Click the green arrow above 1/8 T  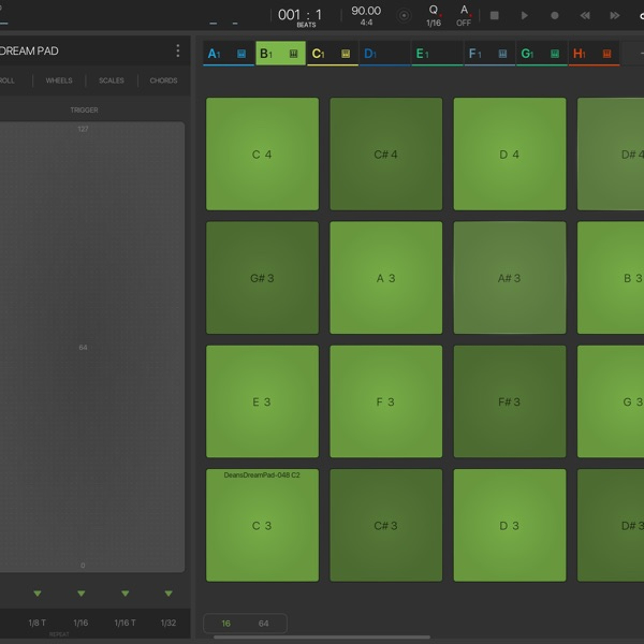(37, 594)
